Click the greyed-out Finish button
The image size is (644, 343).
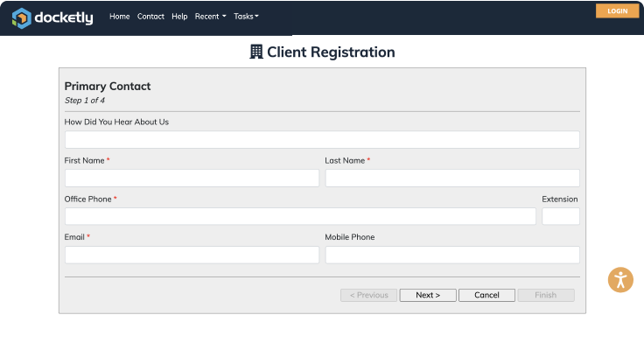click(546, 295)
